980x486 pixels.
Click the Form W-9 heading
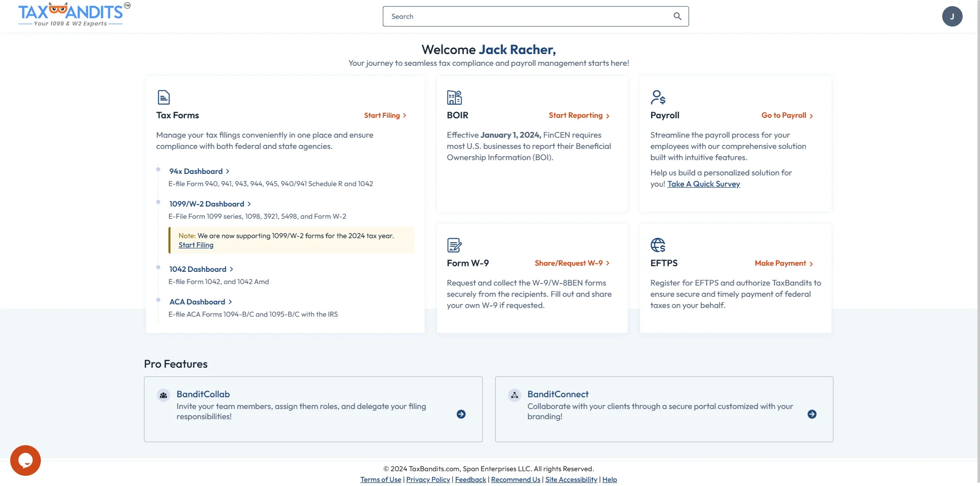(x=468, y=263)
